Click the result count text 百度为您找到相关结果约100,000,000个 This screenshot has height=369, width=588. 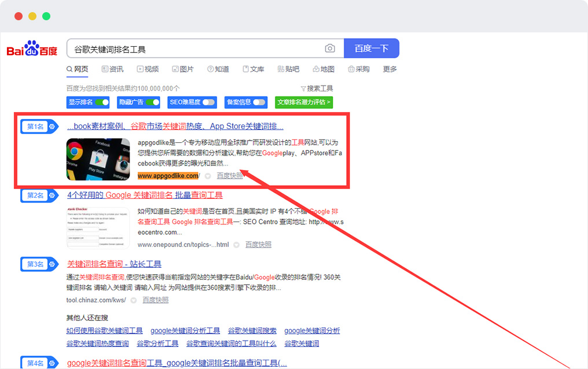click(123, 88)
